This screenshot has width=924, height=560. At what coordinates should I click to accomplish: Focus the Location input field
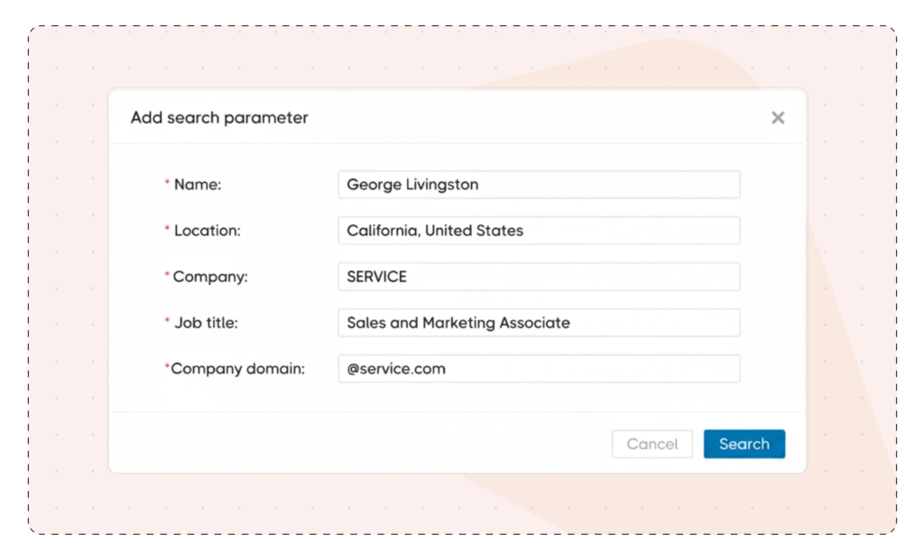[x=539, y=230]
